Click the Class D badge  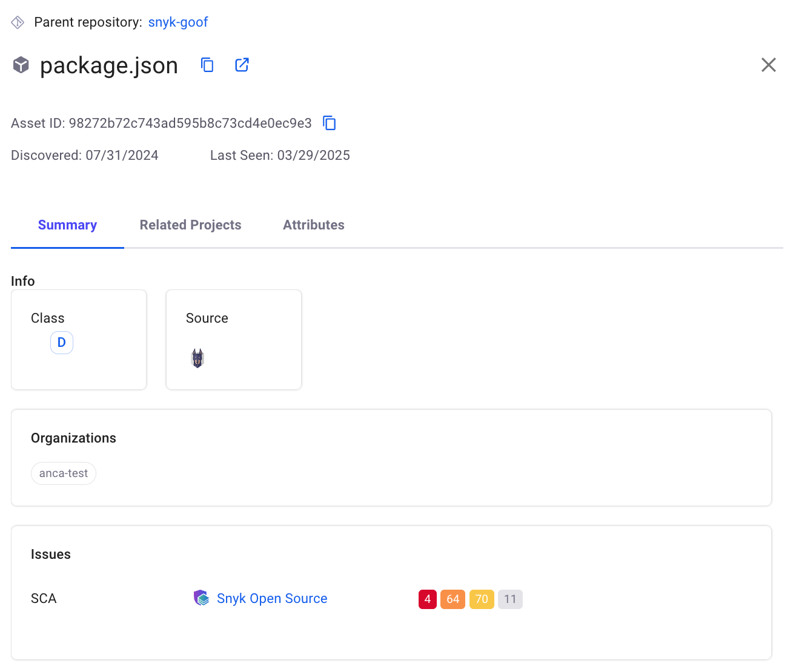tap(61, 342)
